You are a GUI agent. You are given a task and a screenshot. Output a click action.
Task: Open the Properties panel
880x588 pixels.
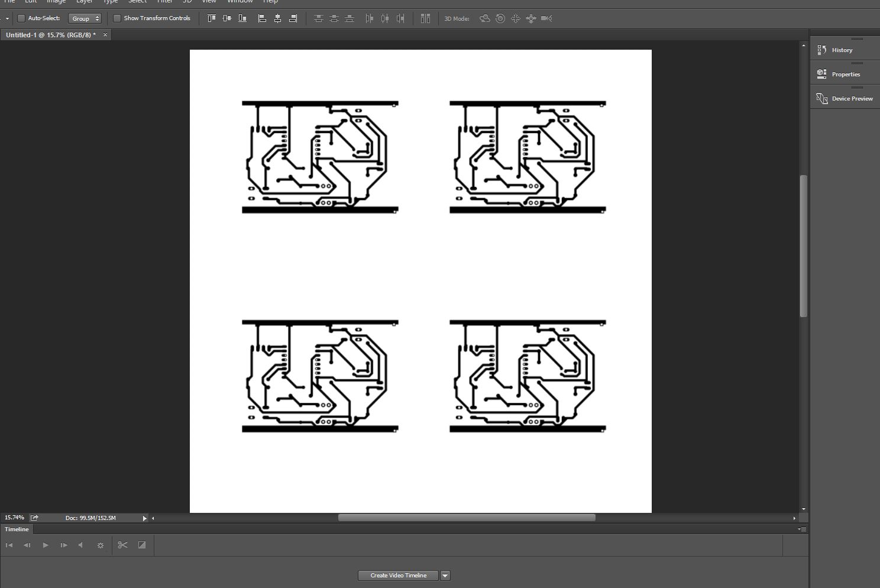tap(845, 75)
